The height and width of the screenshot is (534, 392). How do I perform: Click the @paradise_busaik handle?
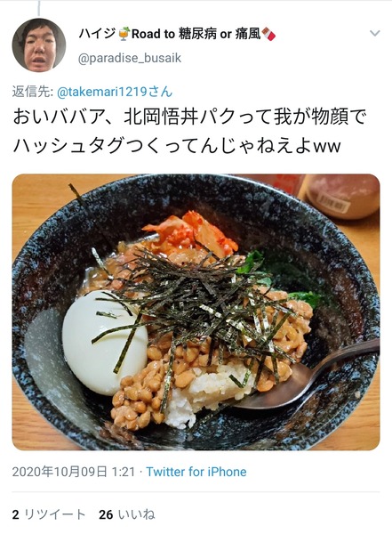[130, 58]
